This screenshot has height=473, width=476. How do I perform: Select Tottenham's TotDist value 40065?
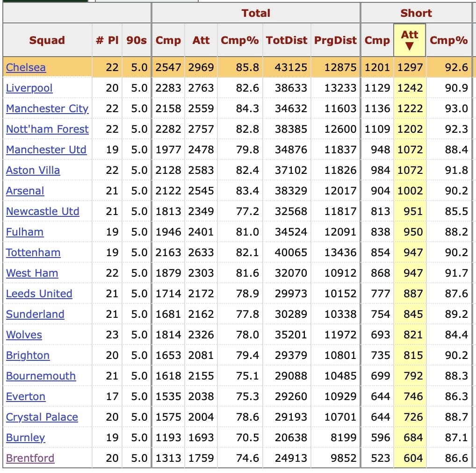coord(291,252)
